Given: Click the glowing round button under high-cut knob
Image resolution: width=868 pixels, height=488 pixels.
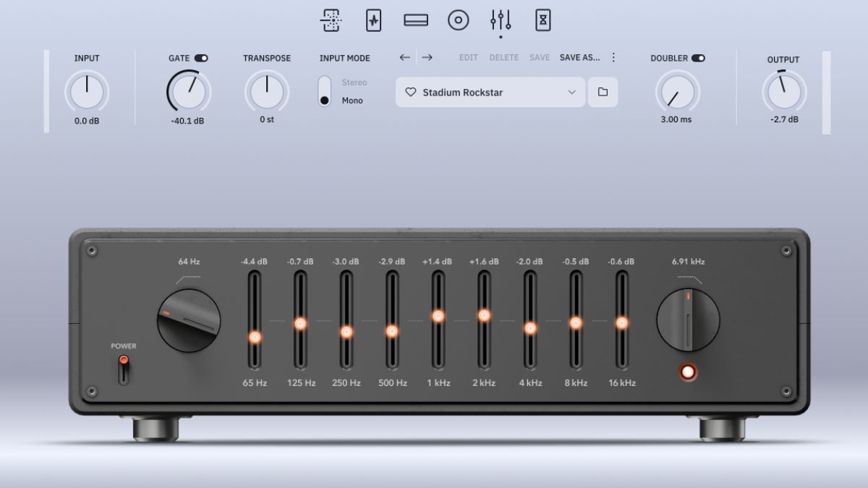Looking at the screenshot, I should click(x=688, y=372).
